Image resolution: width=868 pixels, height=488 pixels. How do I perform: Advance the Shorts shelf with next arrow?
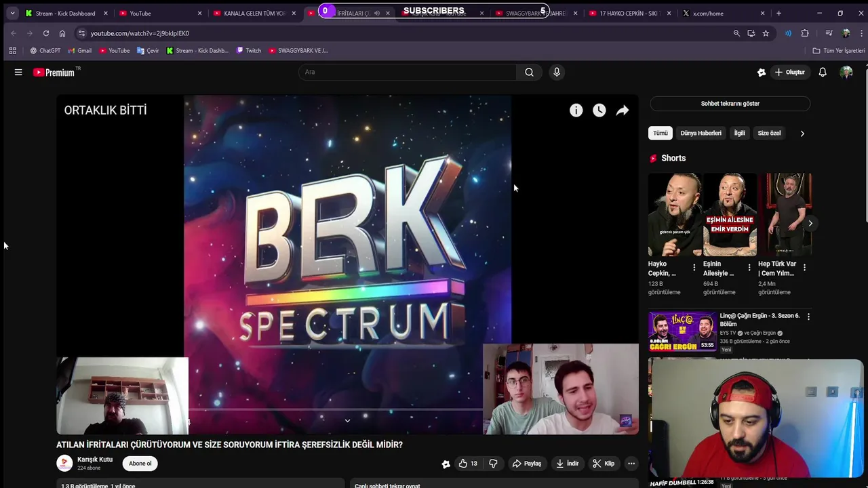point(810,223)
